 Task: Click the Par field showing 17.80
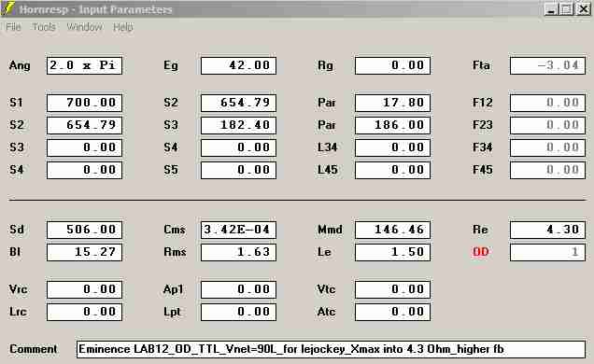pyautogui.click(x=393, y=103)
